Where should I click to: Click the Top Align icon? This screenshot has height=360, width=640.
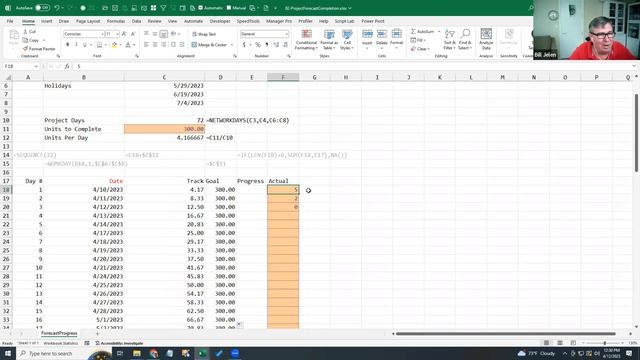tap(146, 34)
